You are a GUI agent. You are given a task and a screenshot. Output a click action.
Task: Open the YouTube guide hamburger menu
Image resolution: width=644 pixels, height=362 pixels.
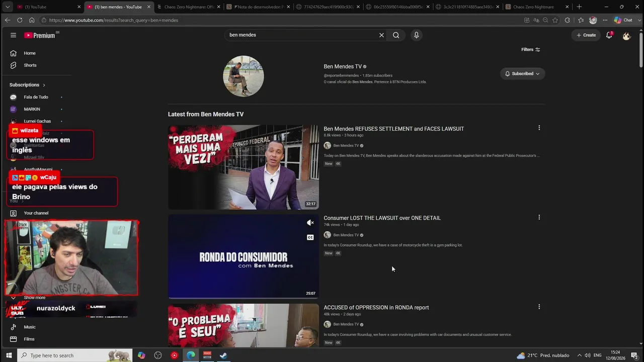[x=13, y=35]
